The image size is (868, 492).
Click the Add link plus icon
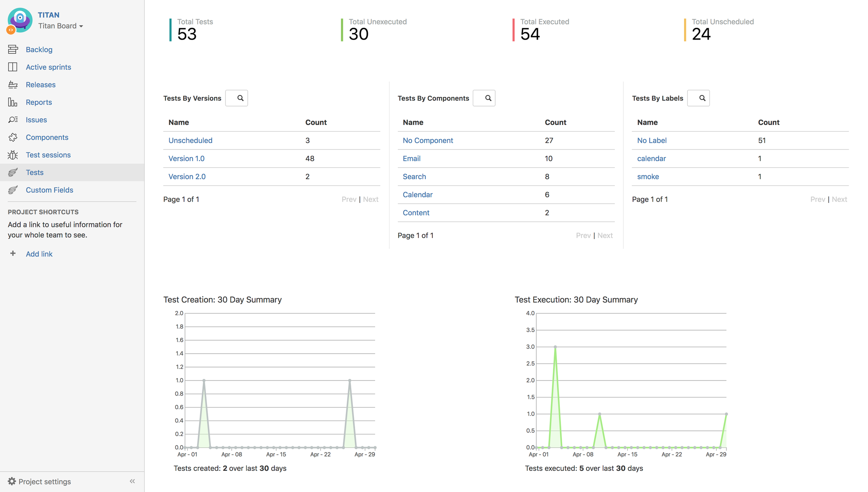click(x=13, y=253)
